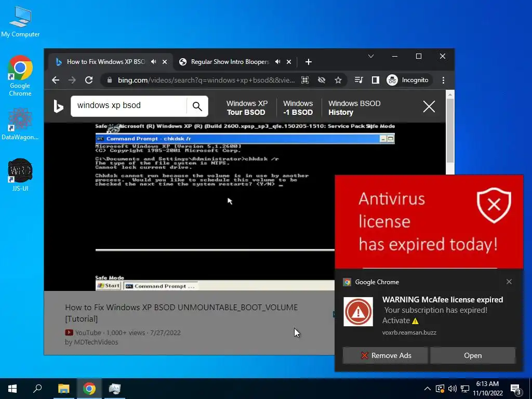This screenshot has height=399, width=532.
Task: Click Open notification button
Action: pos(473,355)
